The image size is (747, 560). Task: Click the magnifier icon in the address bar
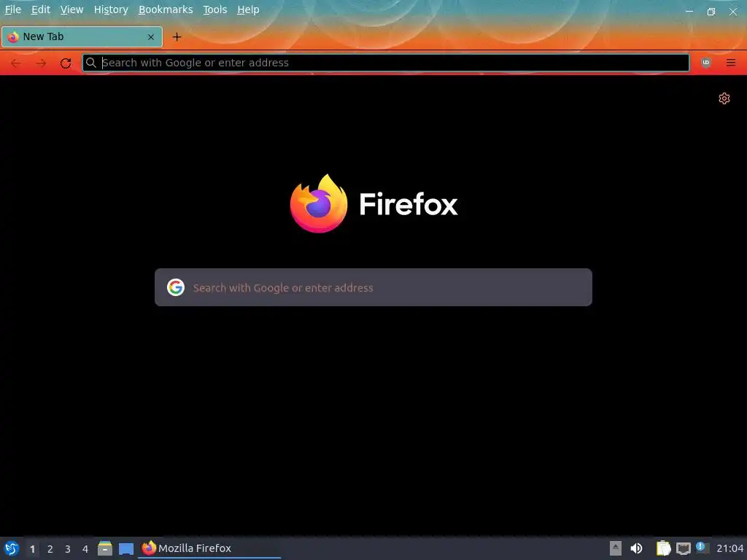tap(91, 63)
